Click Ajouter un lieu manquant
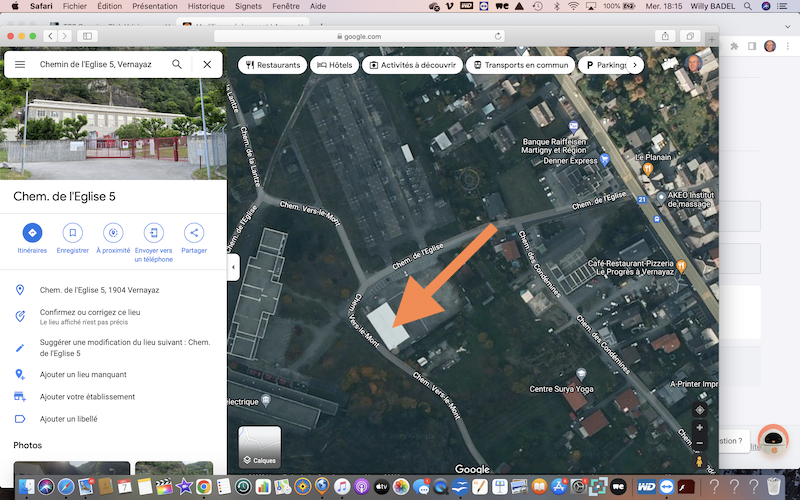Viewport: 800px width, 500px height. tap(83, 374)
